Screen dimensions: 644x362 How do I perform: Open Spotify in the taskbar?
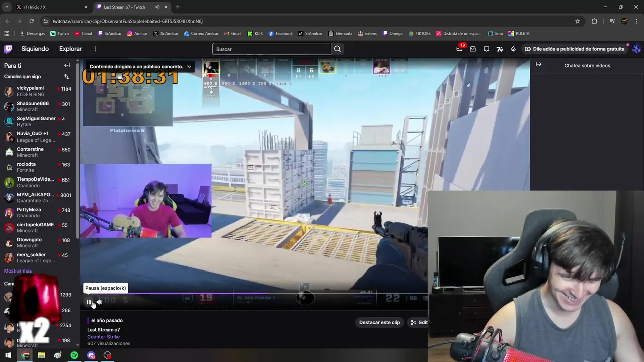tap(74, 355)
